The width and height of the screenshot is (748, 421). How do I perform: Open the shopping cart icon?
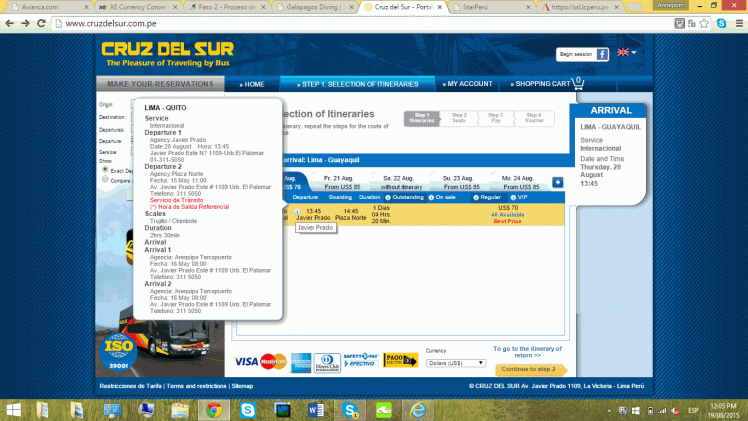pos(578,83)
